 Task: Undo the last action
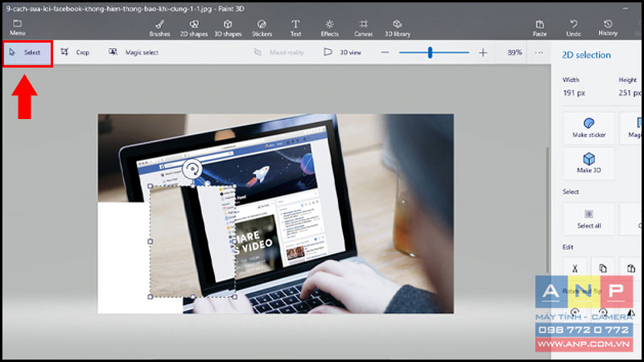click(x=574, y=28)
